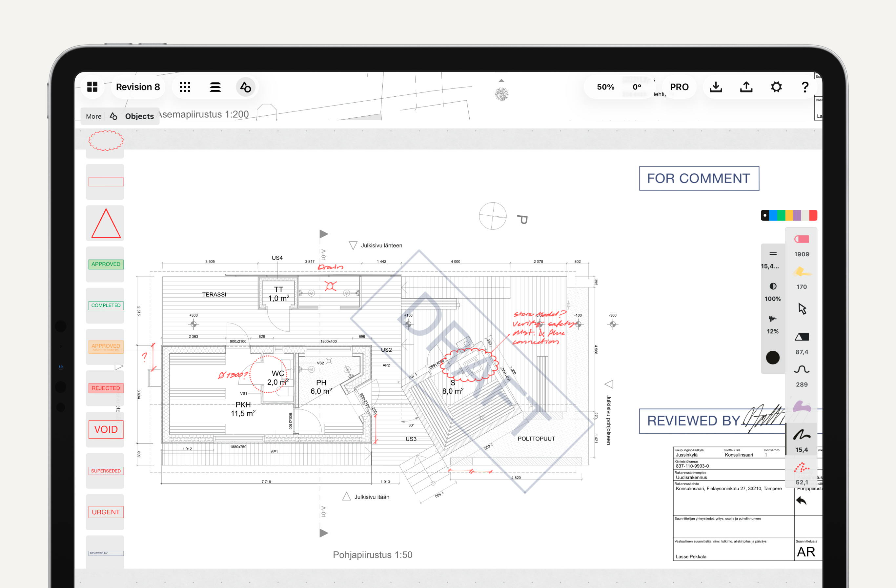Screen dimensions: 896x588
Task: Select the yellow highlighter tool
Action: [802, 272]
